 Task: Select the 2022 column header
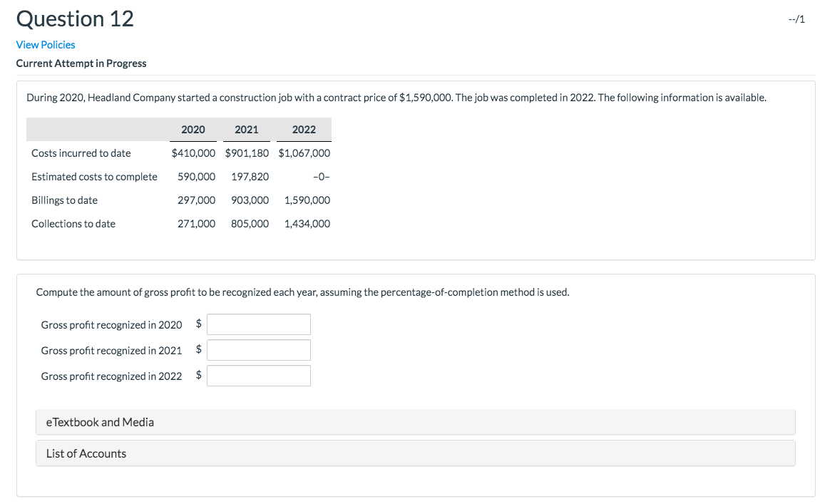(x=304, y=129)
